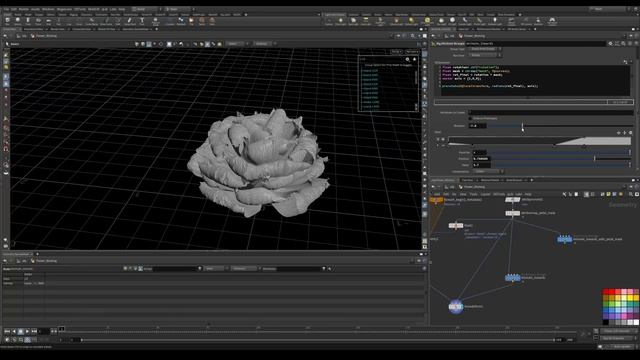Open the No cam camera menu
640x360 pixels.
click(412, 52)
